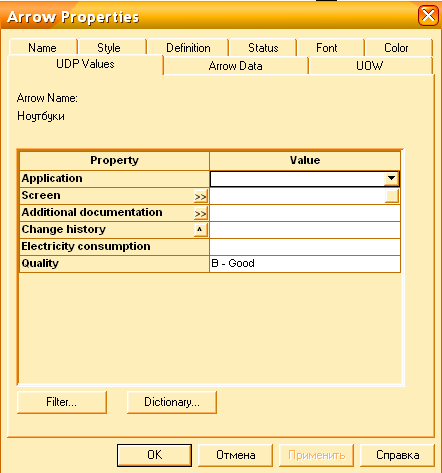Click the >> button in Additional documentation row
Image resolution: width=442 pixels, height=473 pixels.
pos(201,213)
